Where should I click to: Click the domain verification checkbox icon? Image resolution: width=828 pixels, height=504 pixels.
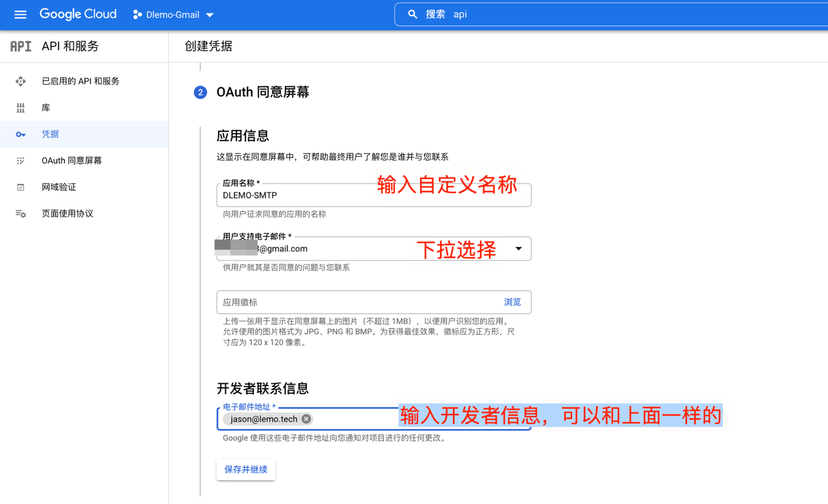pyautogui.click(x=21, y=187)
